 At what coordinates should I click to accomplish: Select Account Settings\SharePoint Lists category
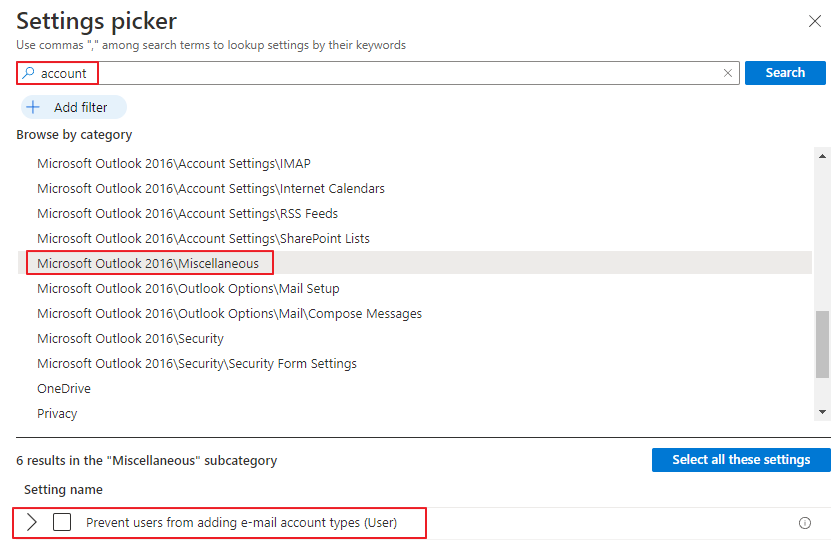(203, 238)
